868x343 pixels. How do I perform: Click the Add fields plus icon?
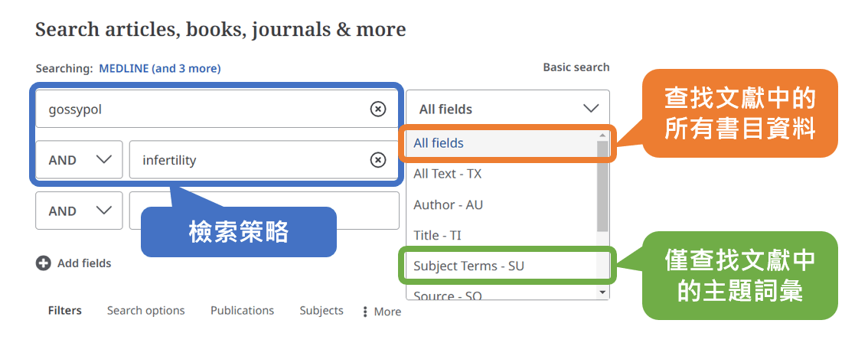click(x=43, y=263)
